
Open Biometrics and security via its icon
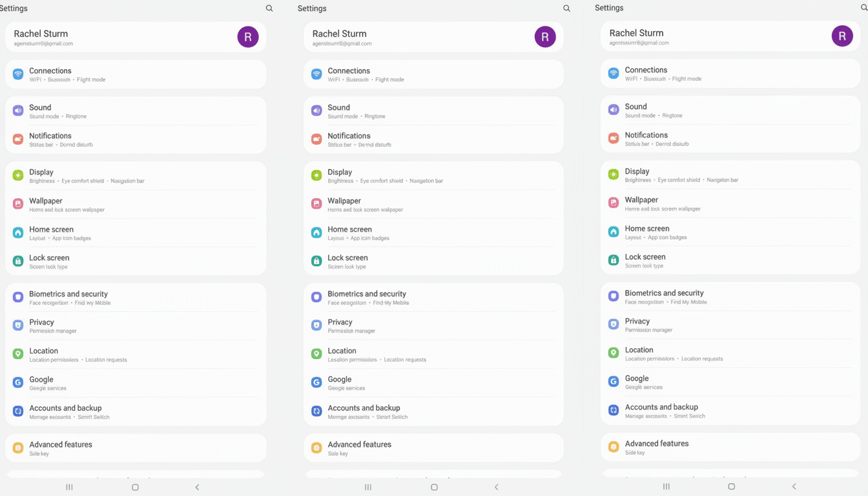[x=17, y=297]
